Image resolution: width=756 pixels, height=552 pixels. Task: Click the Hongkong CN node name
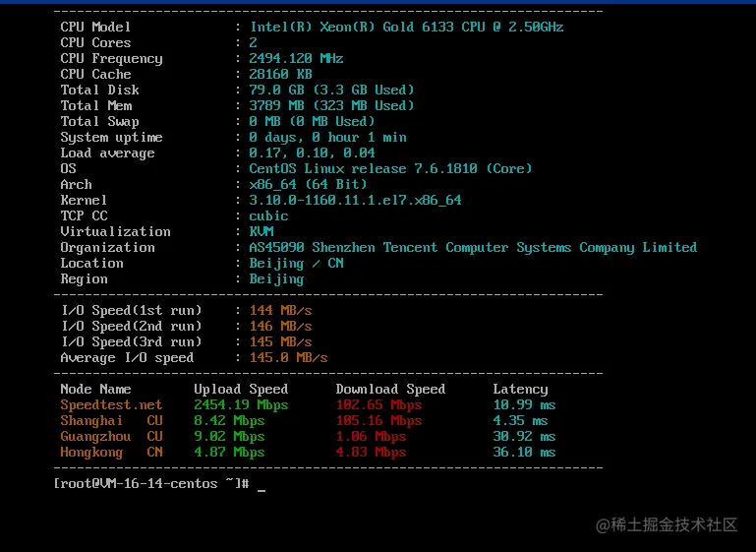(x=111, y=452)
